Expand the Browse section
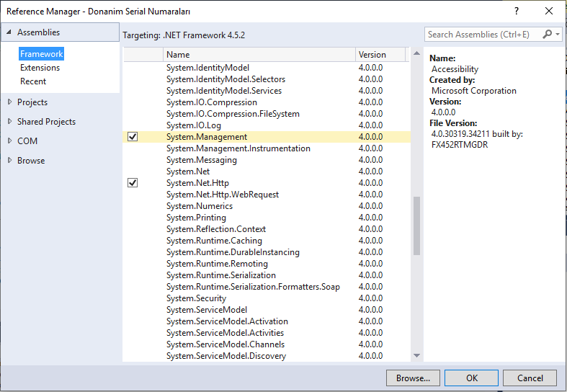Screen dimensions: 567x392 [x=10, y=160]
